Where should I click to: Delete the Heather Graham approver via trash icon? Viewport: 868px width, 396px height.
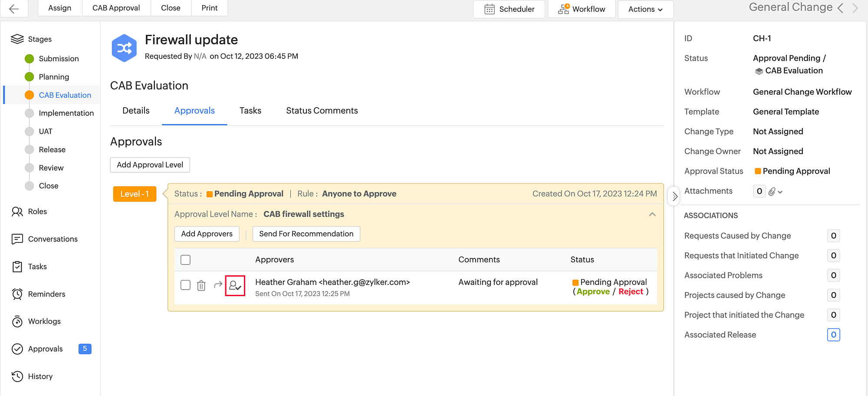[x=201, y=285]
